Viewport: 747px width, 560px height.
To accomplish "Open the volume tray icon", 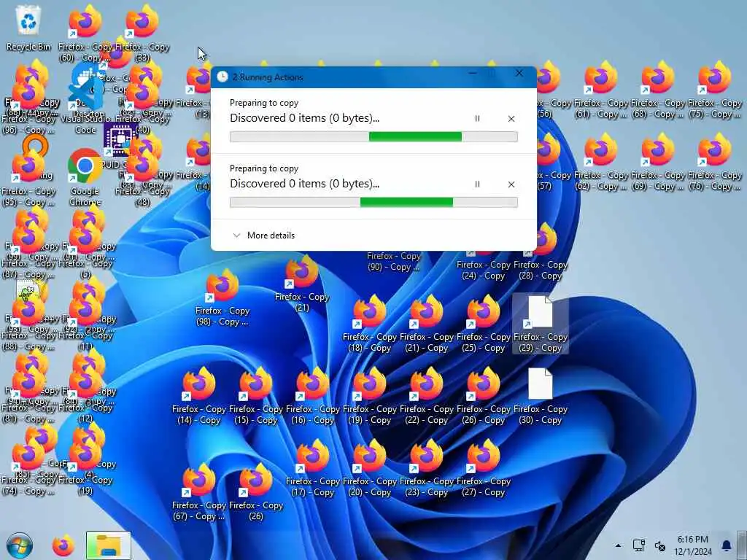I will pyautogui.click(x=659, y=545).
